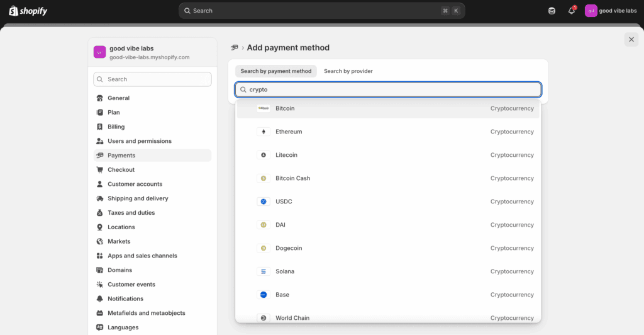The width and height of the screenshot is (644, 335).
Task: Open Checkout settings
Action: [152, 170]
